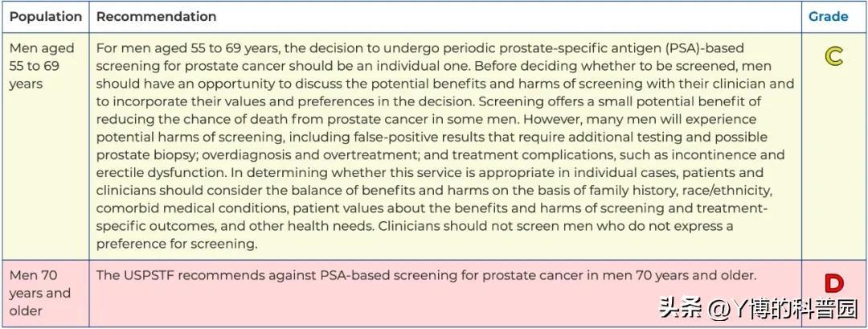This screenshot has width=868, height=329.
Task: Click the Population column header
Action: click(x=45, y=17)
